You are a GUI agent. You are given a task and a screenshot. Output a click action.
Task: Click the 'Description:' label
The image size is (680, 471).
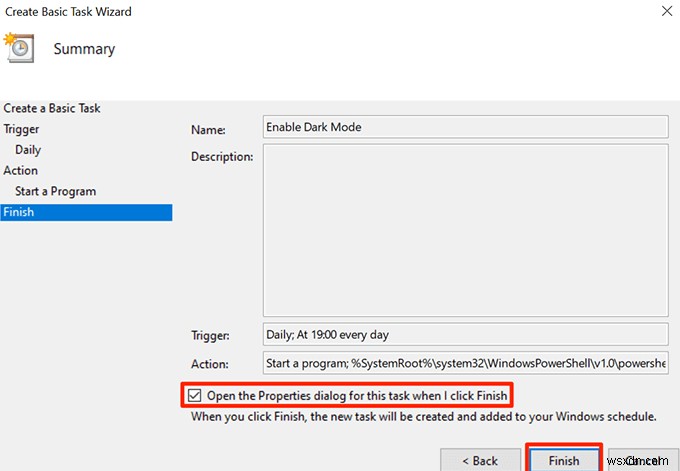(222, 157)
